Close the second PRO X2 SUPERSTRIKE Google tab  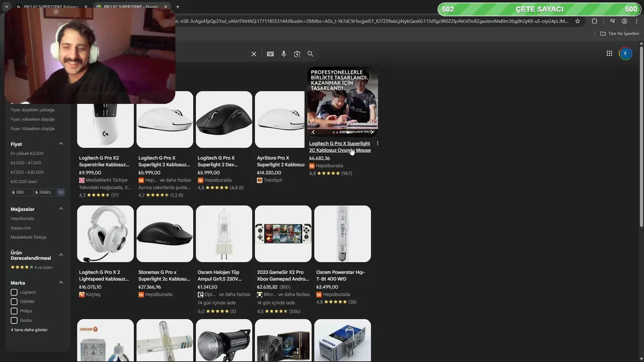167,7
